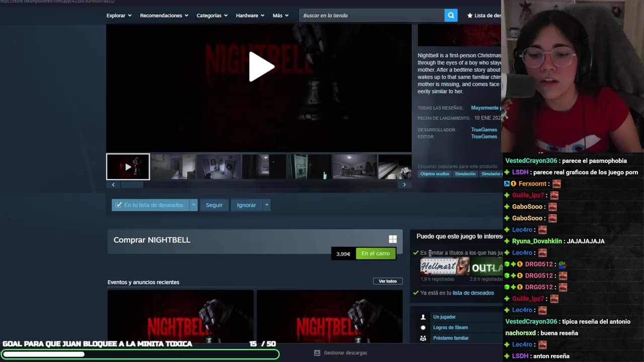The image size is (644, 362).
Task: Click the Gestionar descargas icon
Action: tap(317, 353)
